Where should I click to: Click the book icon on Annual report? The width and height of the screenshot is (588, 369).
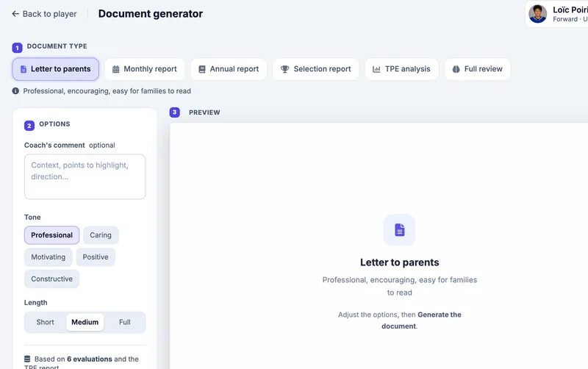[202, 69]
